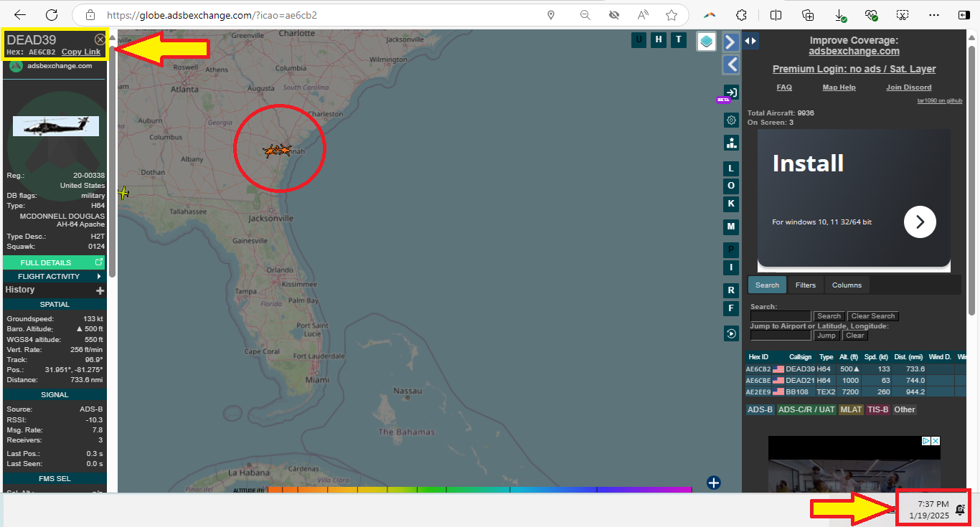
Task: Toggle the MLAT source legend
Action: tap(851, 409)
